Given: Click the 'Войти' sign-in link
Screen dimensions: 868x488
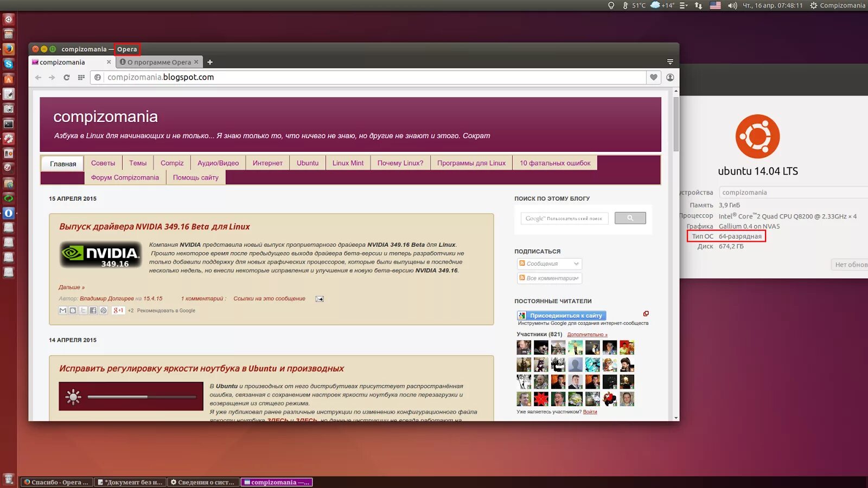Looking at the screenshot, I should 590,412.
